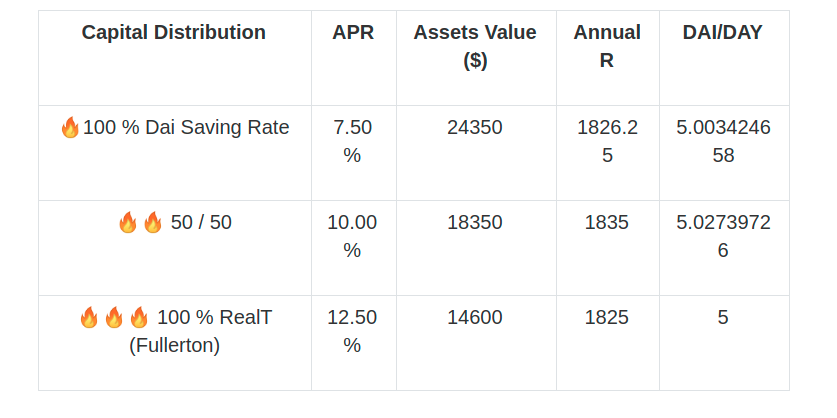Click the Annual R column header
Image resolution: width=837 pixels, height=418 pixels.
tap(607, 46)
